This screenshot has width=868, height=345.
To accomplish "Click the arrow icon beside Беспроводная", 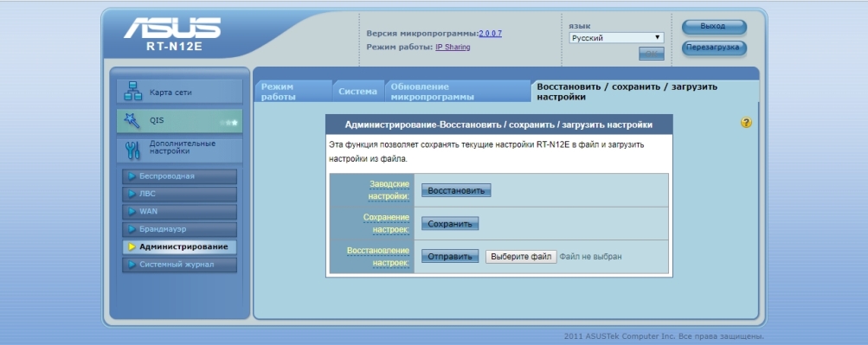I will pos(132,176).
